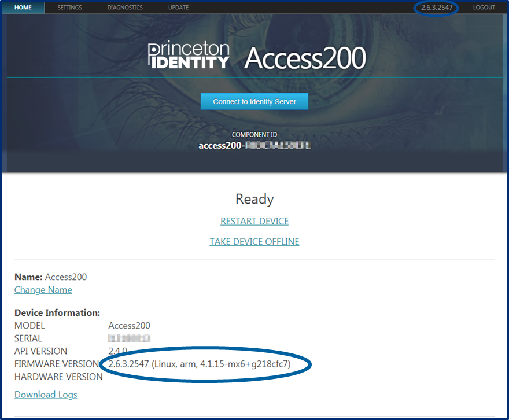Click the Princeton Identity logo
Screen dimensions: 509x420
(x=189, y=55)
